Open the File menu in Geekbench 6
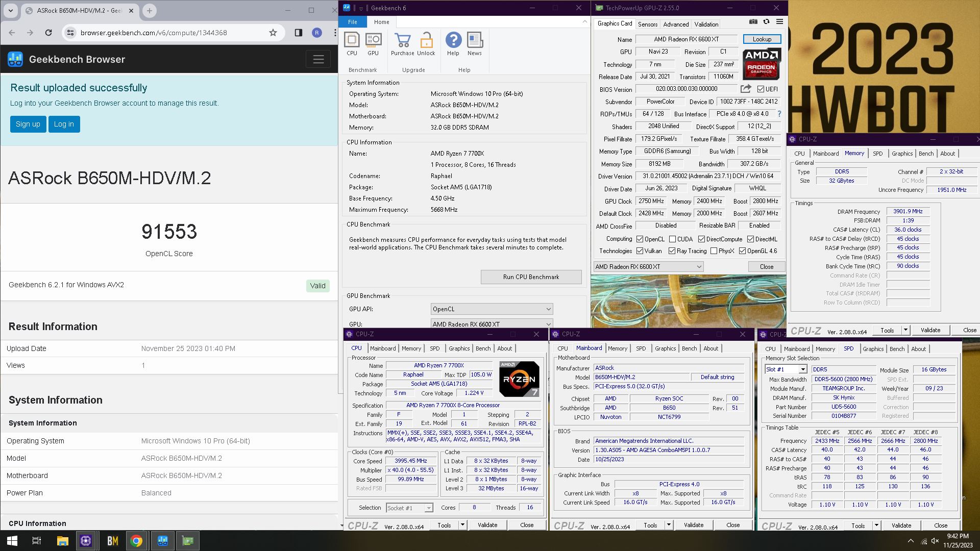 [353, 22]
